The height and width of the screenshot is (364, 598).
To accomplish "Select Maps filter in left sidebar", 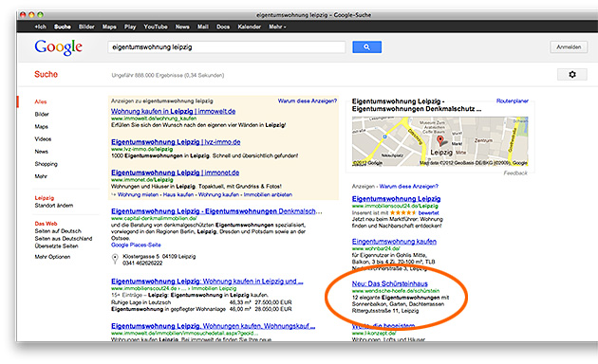I will 41,126.
